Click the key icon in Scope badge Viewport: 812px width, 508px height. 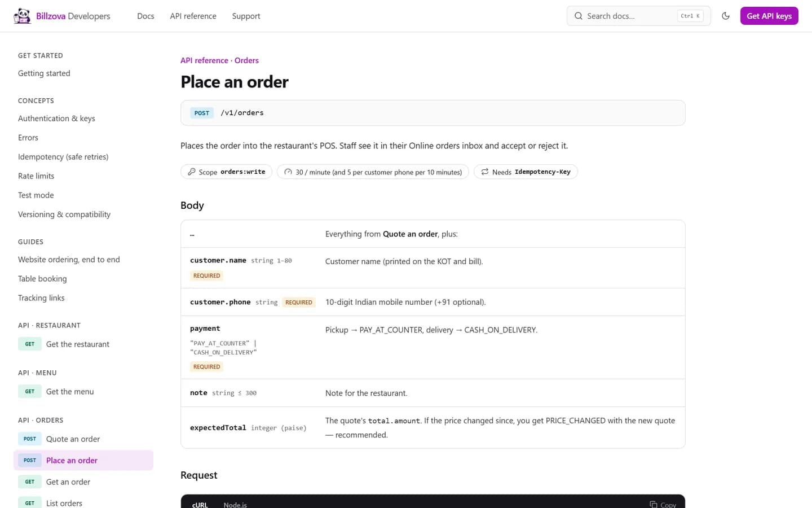(x=192, y=172)
